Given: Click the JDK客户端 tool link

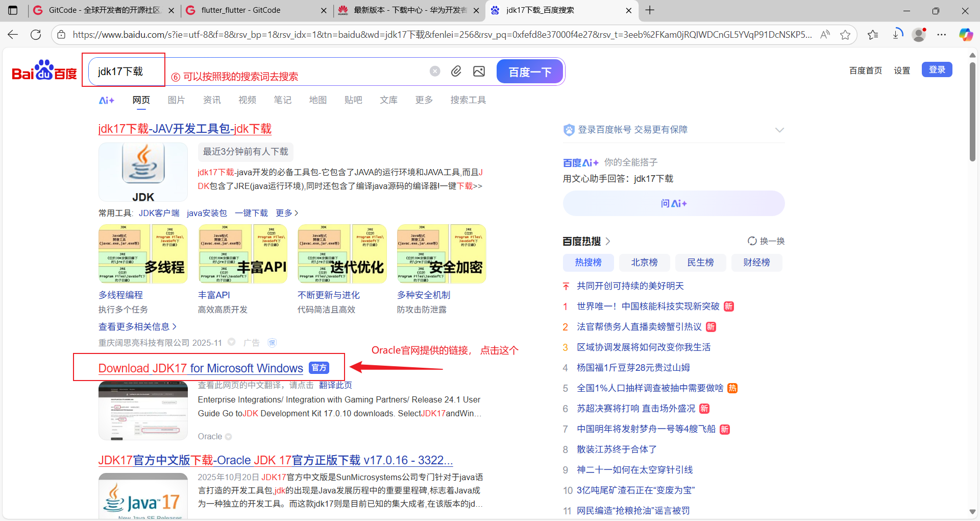Looking at the screenshot, I should (159, 213).
